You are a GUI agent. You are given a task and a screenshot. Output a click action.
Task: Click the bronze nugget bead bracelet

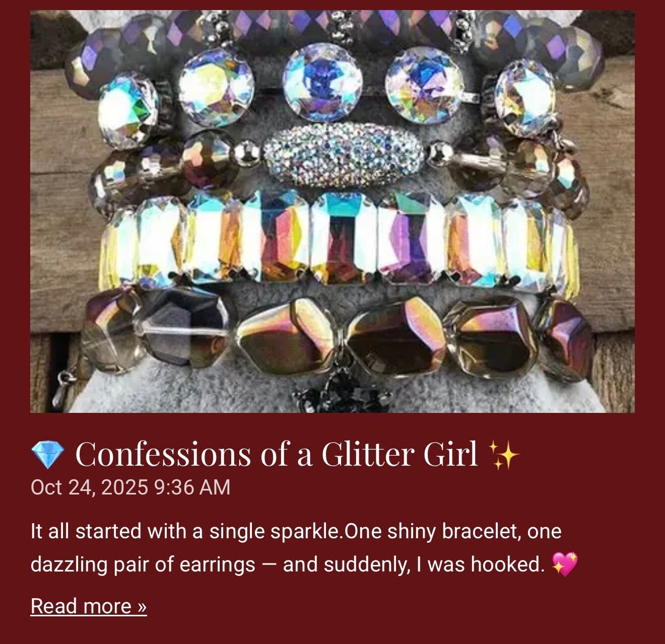[338, 335]
